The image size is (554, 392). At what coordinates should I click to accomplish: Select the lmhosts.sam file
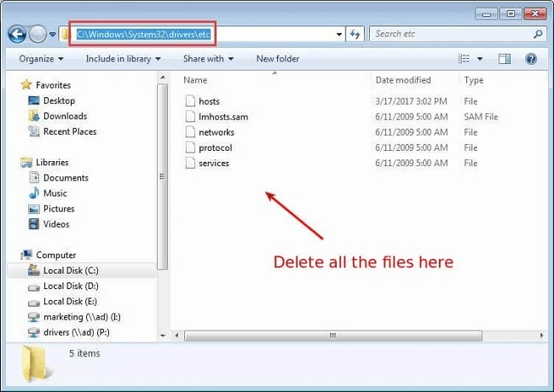222,117
